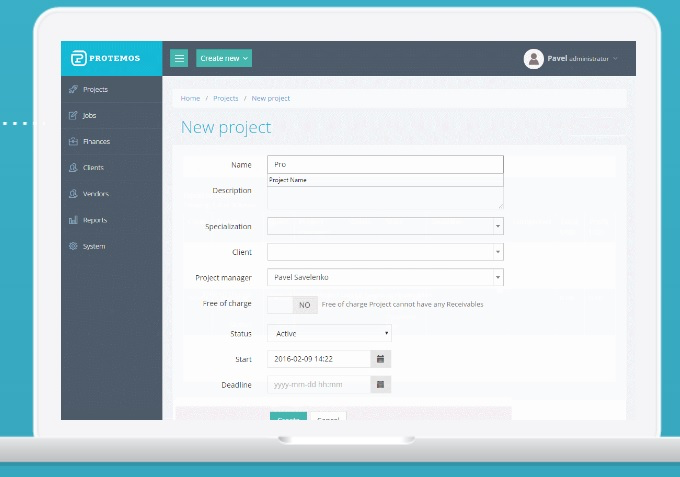
Task: Open Projects in the sidebar
Action: coord(111,89)
